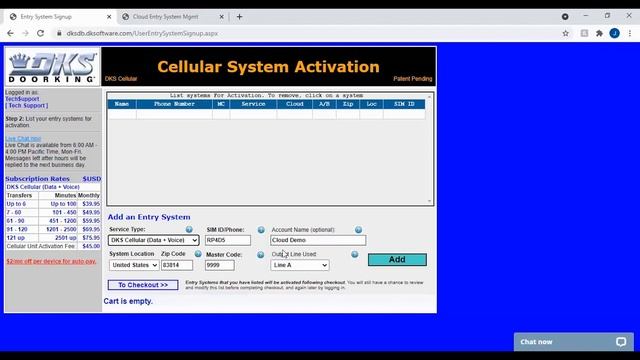640x360 pixels.
Task: Open the System Location country dropdown
Action: (x=134, y=265)
